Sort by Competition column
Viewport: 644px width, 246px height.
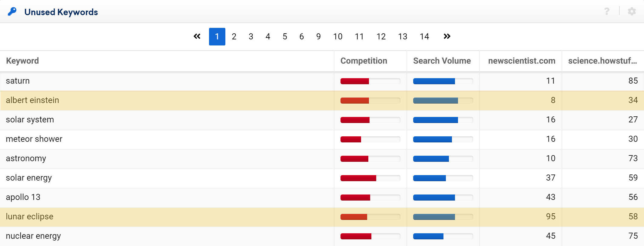[x=363, y=61]
